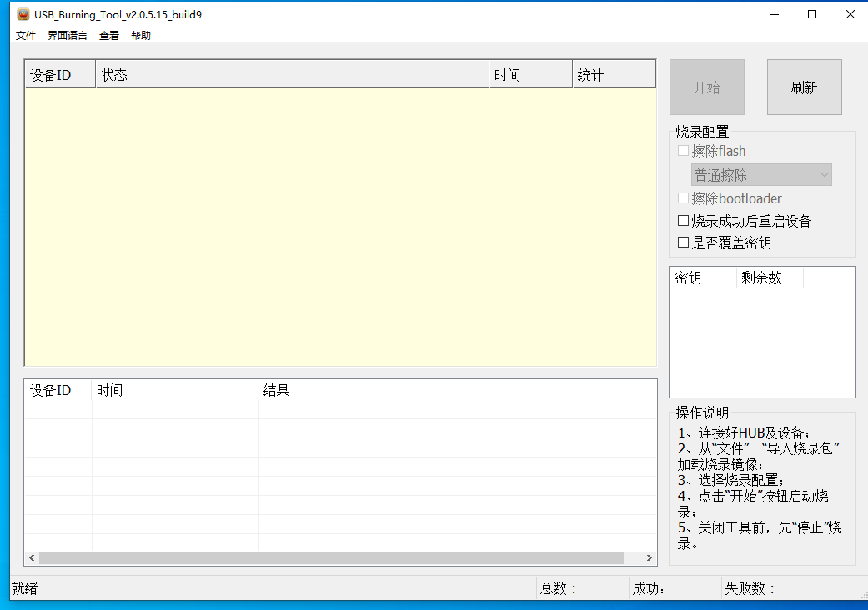
Task: Click the 状态 column header
Action: 293,75
